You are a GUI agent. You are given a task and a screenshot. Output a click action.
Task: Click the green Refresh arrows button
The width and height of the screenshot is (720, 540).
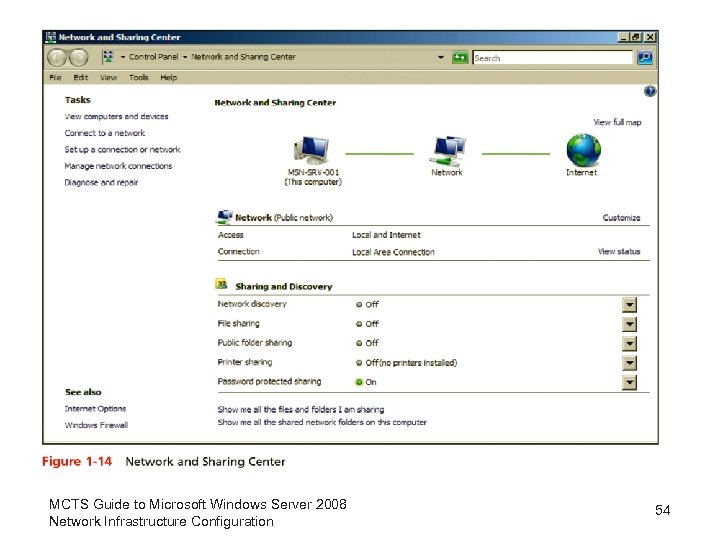coord(460,57)
